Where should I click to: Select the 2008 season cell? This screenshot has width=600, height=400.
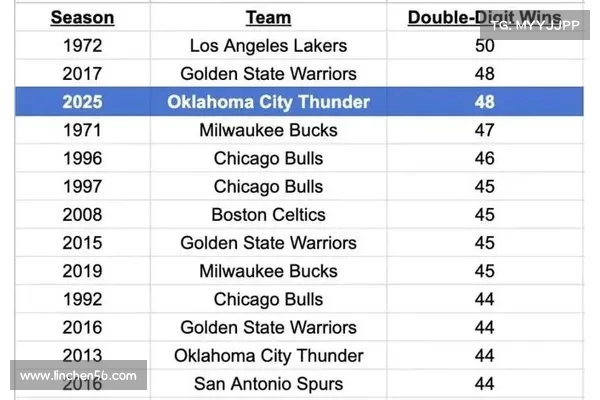tap(82, 215)
